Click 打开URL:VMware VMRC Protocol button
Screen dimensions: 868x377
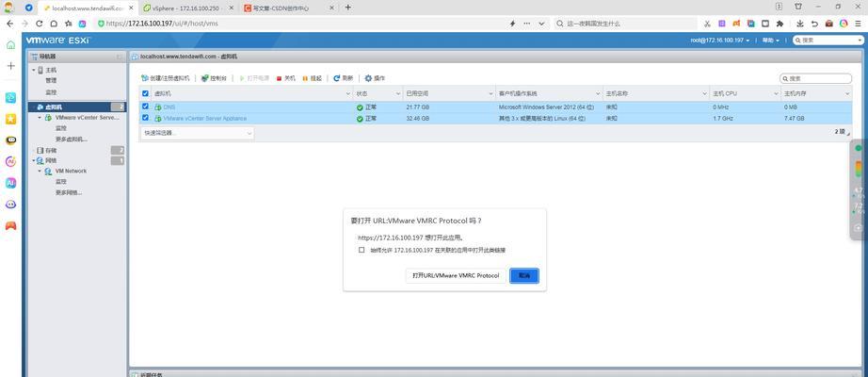click(456, 275)
